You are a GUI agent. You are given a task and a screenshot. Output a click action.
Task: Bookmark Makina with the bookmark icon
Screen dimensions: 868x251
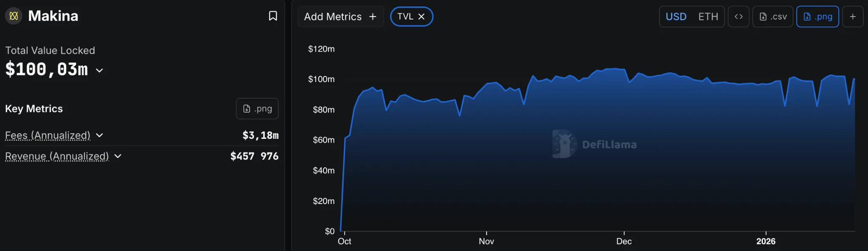tap(273, 16)
